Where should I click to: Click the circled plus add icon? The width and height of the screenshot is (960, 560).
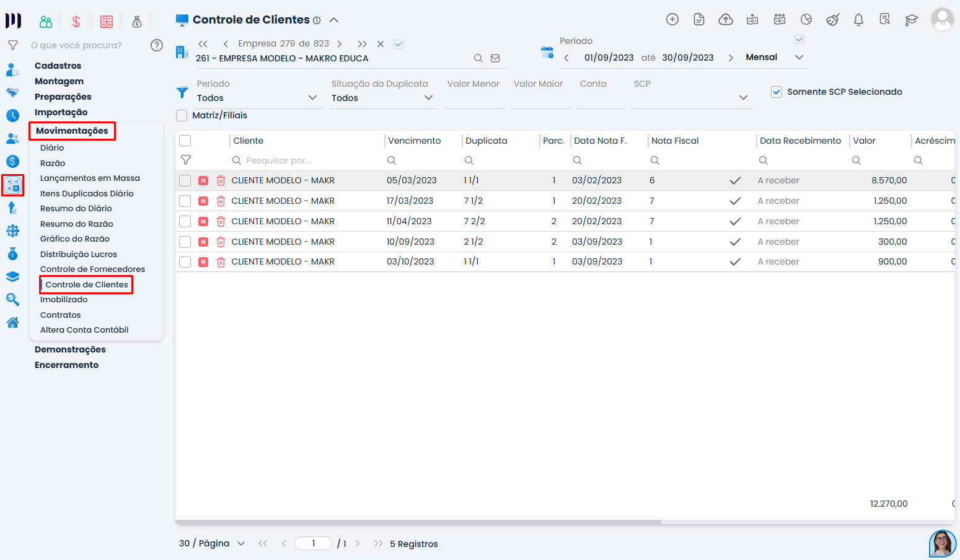[x=672, y=20]
